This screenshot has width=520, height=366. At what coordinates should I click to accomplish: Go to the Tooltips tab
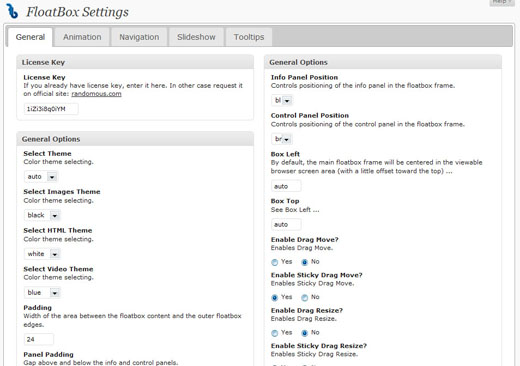[249, 37]
